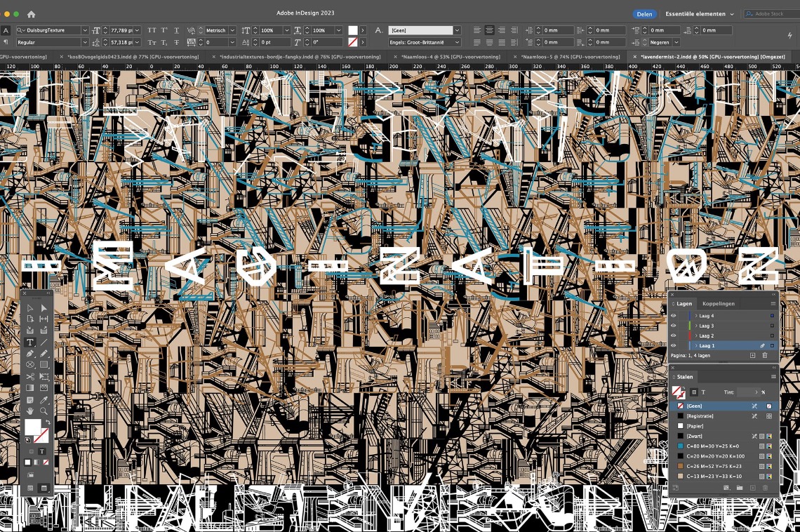Select the Zoom tool
Image resolution: width=800 pixels, height=532 pixels.
pyautogui.click(x=44, y=411)
